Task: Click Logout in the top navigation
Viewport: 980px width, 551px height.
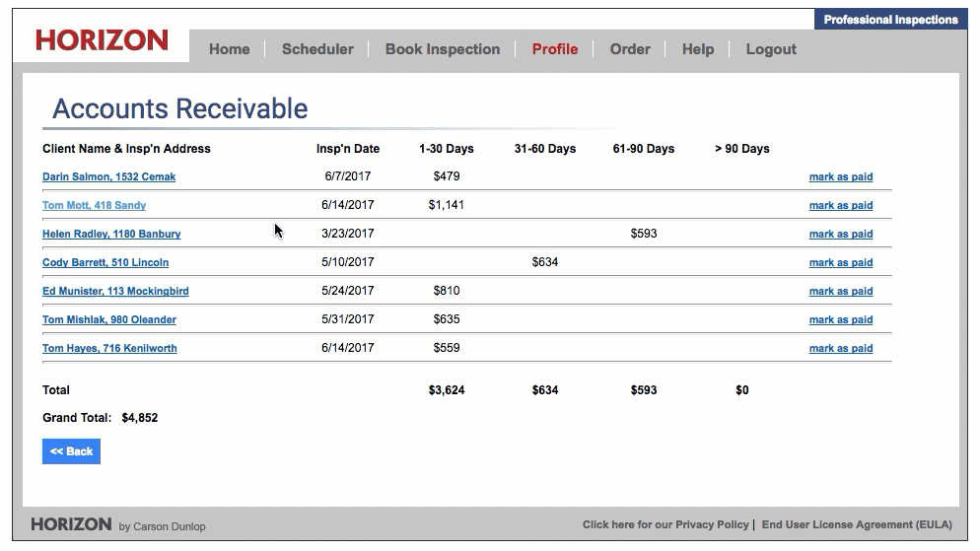Action: [770, 49]
